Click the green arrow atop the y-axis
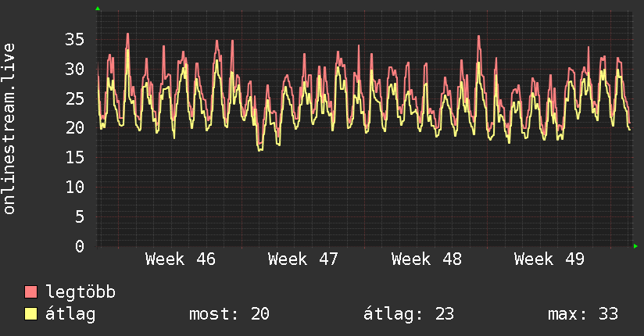This screenshot has height=336, width=644. (x=98, y=9)
